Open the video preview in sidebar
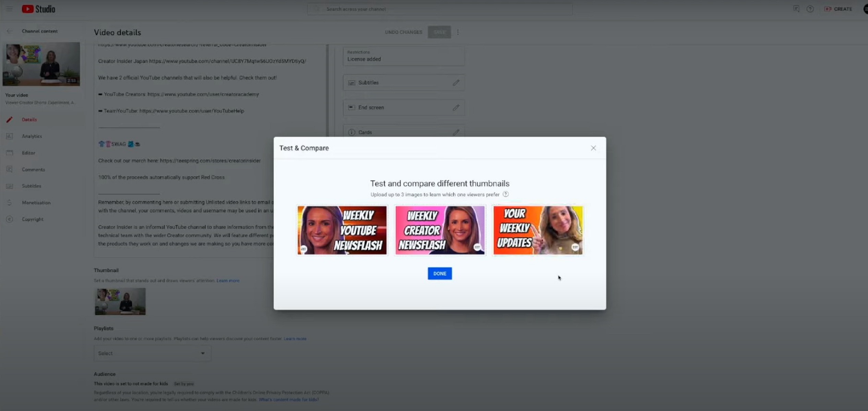The height and width of the screenshot is (411, 868). point(41,64)
